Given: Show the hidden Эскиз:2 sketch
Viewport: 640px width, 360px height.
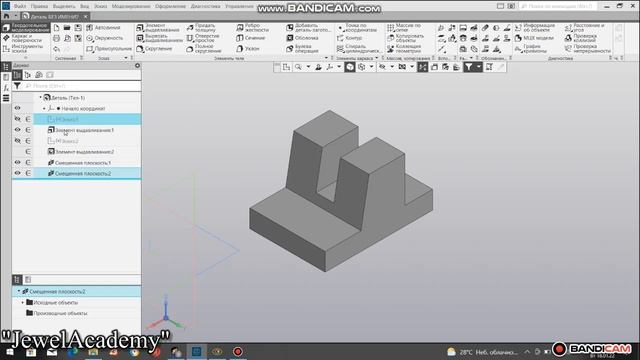Looking at the screenshot, I should coord(18,140).
